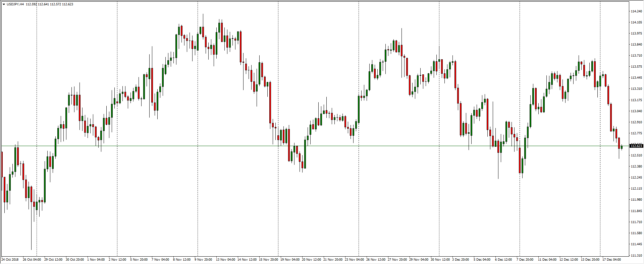Click the 111.580 price scale label
Viewport: 644px width, 264px height.
[x=636, y=233]
